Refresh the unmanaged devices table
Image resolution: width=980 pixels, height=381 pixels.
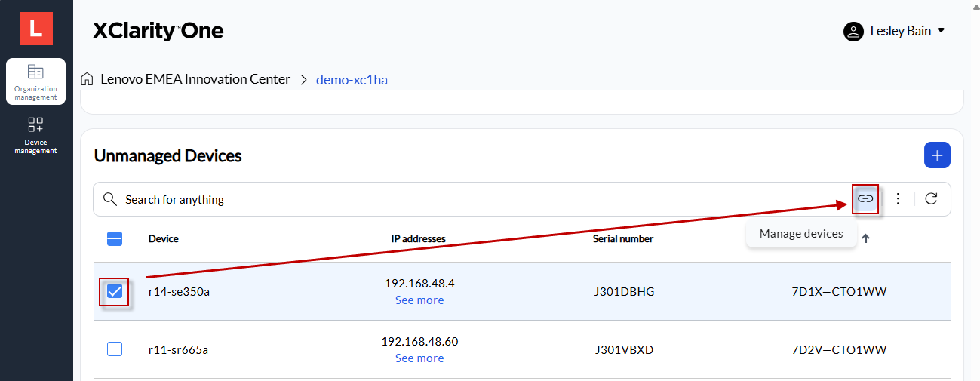tap(931, 199)
